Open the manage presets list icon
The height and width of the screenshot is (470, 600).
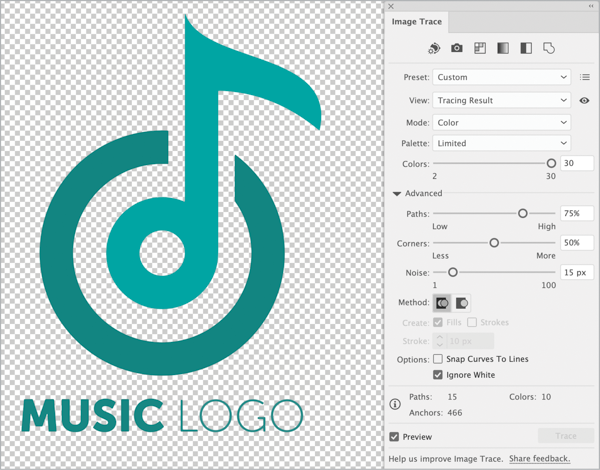tap(585, 77)
